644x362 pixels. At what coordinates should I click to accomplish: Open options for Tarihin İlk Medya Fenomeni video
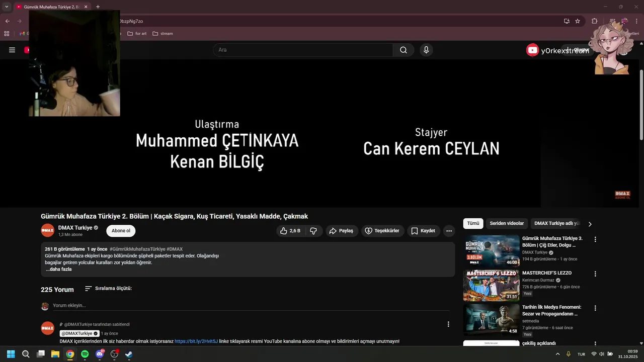point(595,308)
